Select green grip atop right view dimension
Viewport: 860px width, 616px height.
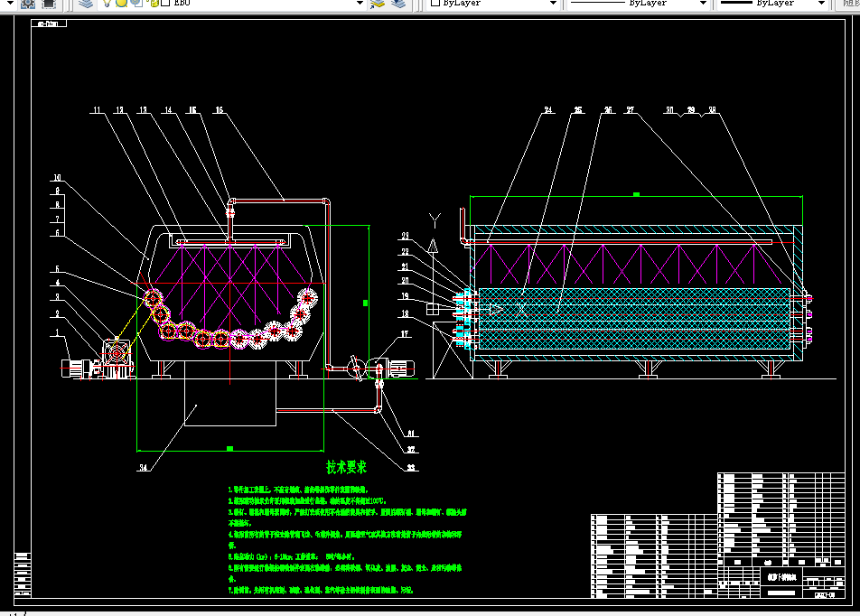click(636, 195)
